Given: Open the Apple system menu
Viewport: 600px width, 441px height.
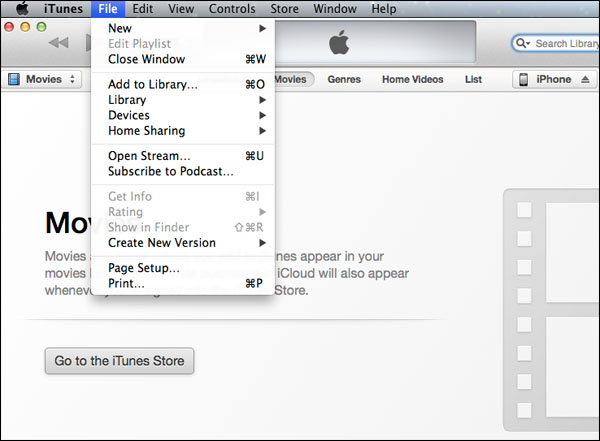Looking at the screenshot, I should (x=23, y=8).
